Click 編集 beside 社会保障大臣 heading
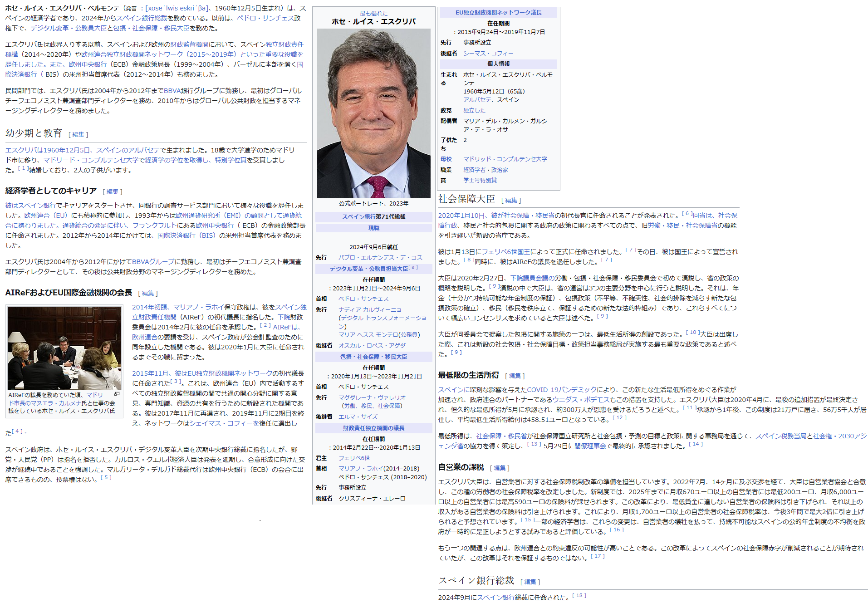 [x=511, y=201]
